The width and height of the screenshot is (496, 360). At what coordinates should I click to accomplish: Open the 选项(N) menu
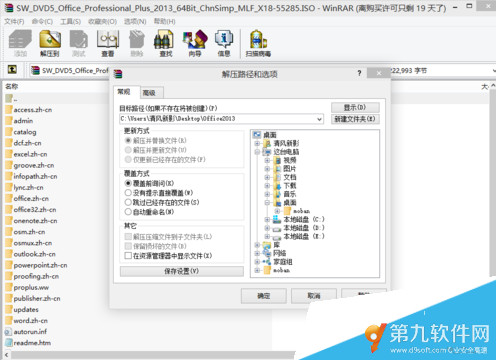pyautogui.click(x=135, y=22)
